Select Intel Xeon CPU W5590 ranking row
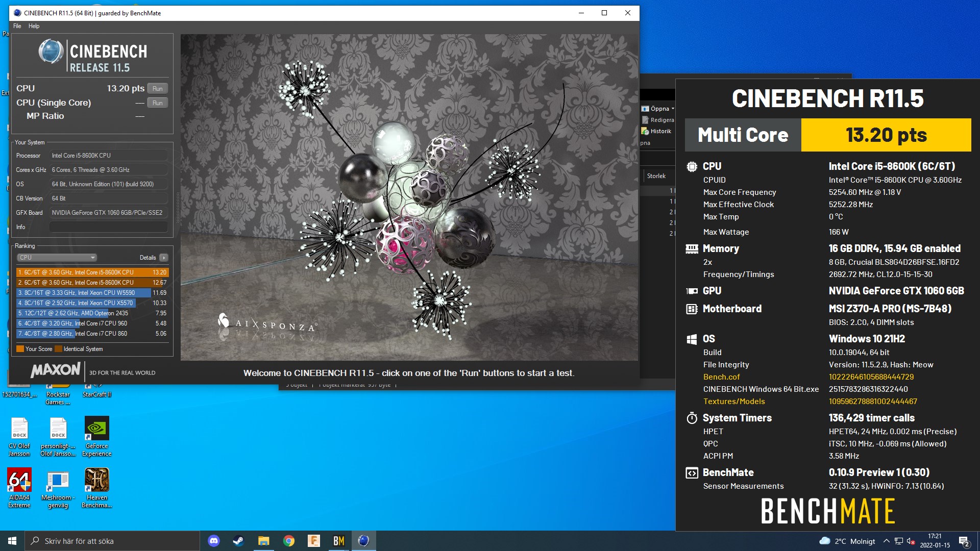This screenshot has width=980, height=551. pos(92,293)
